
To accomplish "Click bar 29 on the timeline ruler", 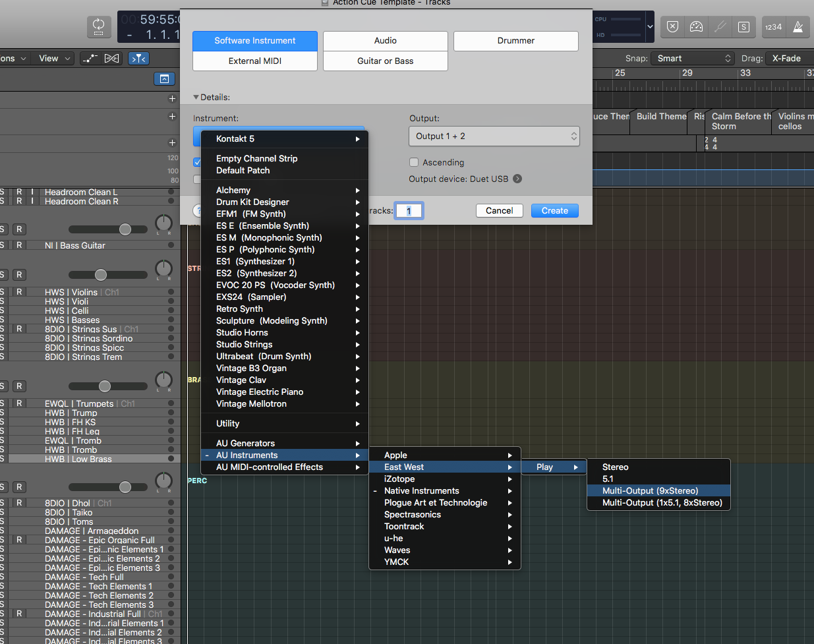I will 687,73.
